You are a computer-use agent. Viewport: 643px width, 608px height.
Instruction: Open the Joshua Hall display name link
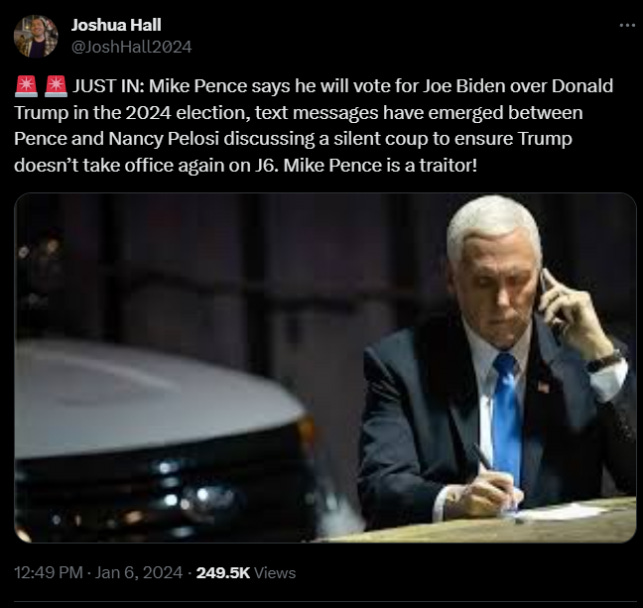(116, 25)
